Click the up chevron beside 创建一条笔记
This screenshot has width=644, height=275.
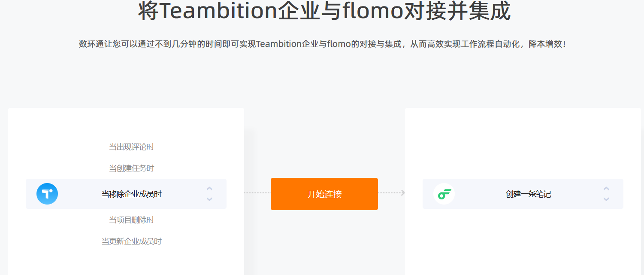tap(606, 189)
